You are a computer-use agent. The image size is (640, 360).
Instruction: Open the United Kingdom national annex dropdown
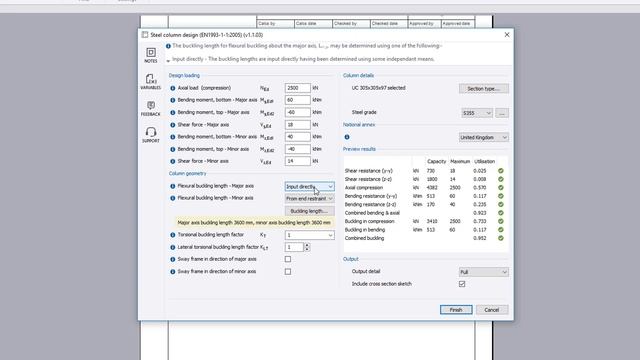(484, 138)
